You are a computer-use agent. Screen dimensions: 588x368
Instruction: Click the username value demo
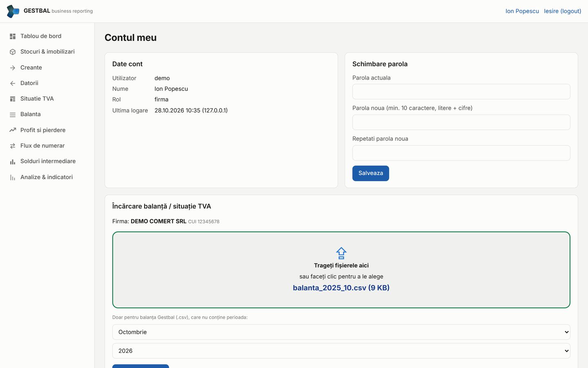coord(162,78)
